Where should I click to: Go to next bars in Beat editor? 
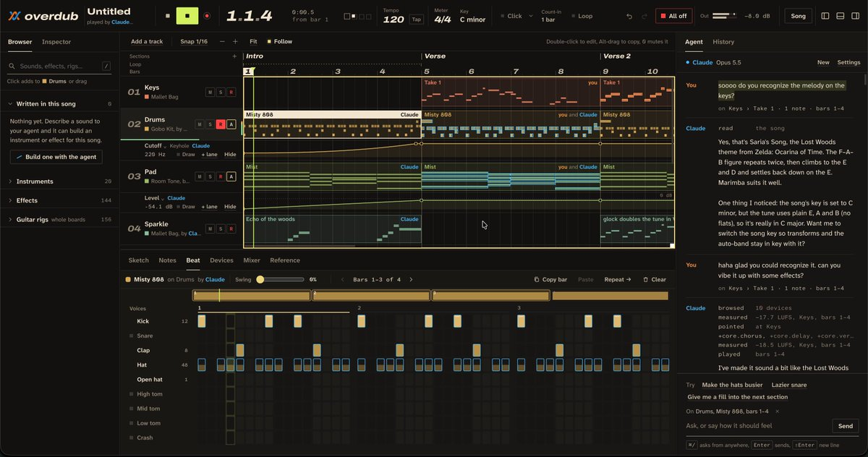tap(411, 279)
